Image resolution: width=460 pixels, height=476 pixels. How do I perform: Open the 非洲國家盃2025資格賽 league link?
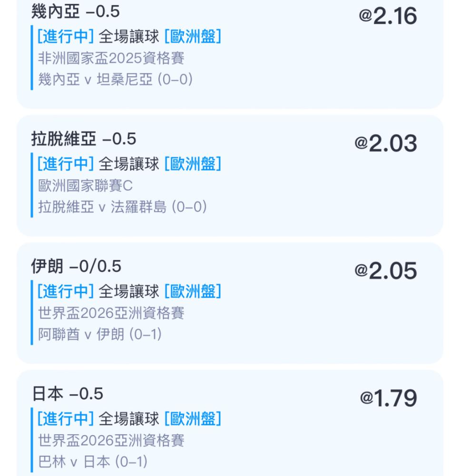click(111, 58)
